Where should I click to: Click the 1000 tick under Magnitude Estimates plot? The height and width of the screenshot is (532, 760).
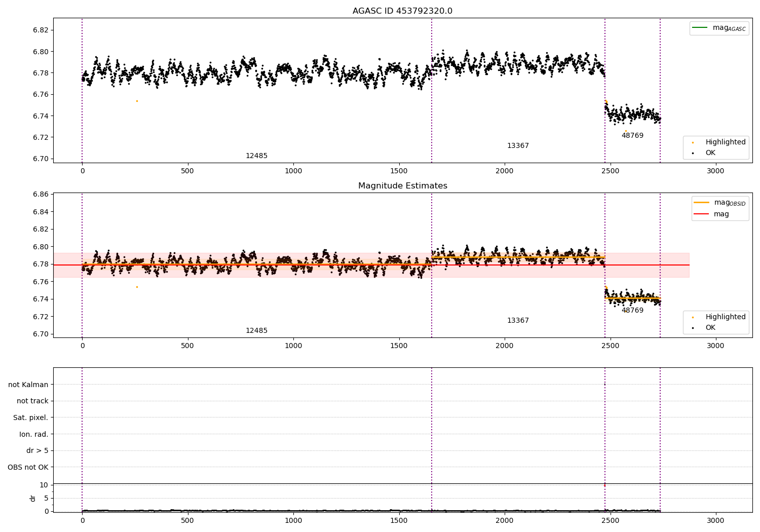(x=293, y=346)
